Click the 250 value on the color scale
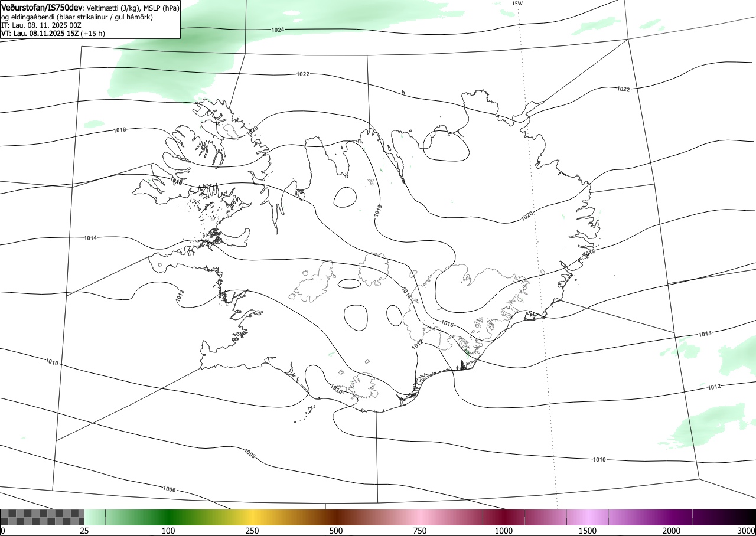The width and height of the screenshot is (756, 536). click(x=252, y=531)
